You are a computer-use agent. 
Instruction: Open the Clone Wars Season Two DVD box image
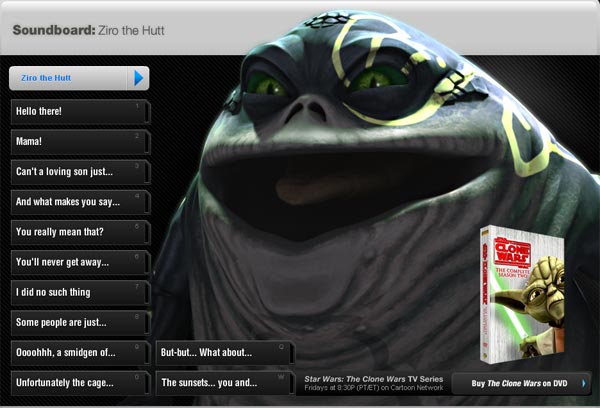coord(522,294)
